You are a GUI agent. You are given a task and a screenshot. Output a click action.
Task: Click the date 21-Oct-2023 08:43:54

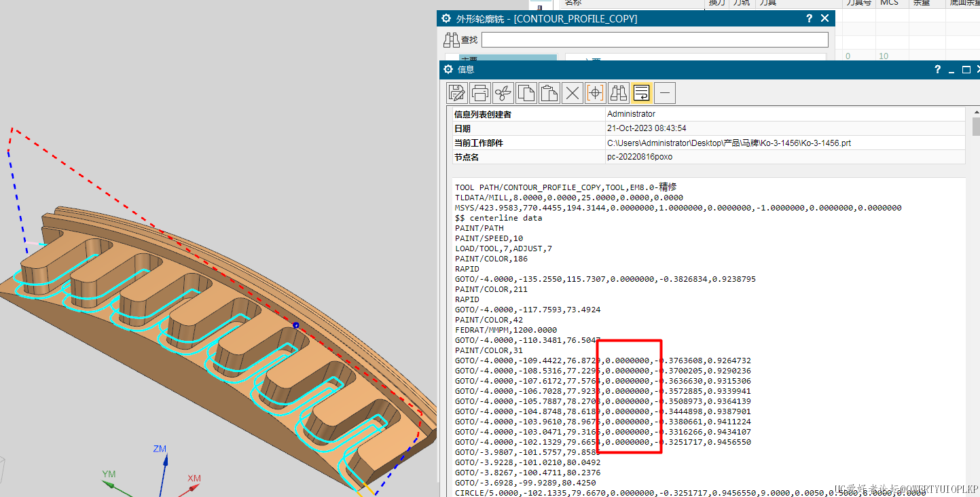[647, 128]
